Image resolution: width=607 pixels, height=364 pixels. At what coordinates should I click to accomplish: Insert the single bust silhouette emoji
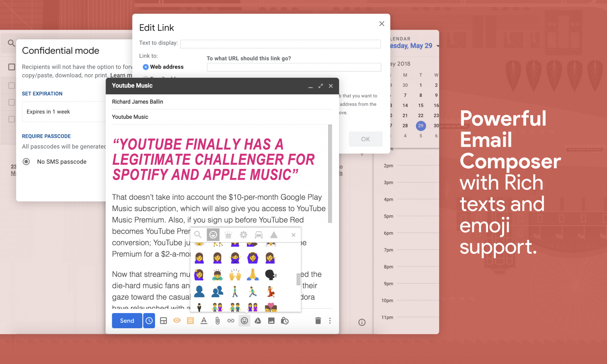[x=199, y=292]
